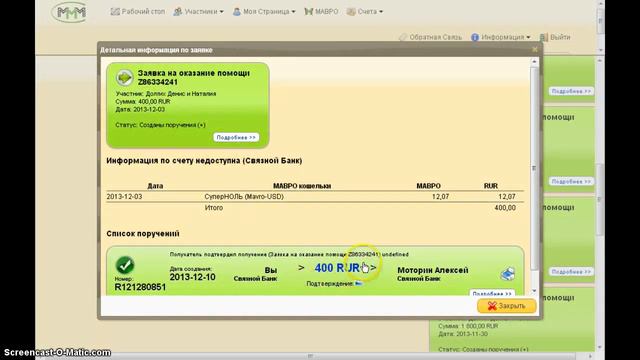The height and width of the screenshot is (360, 640).
Task: Click order number R121280851
Action: click(140, 287)
